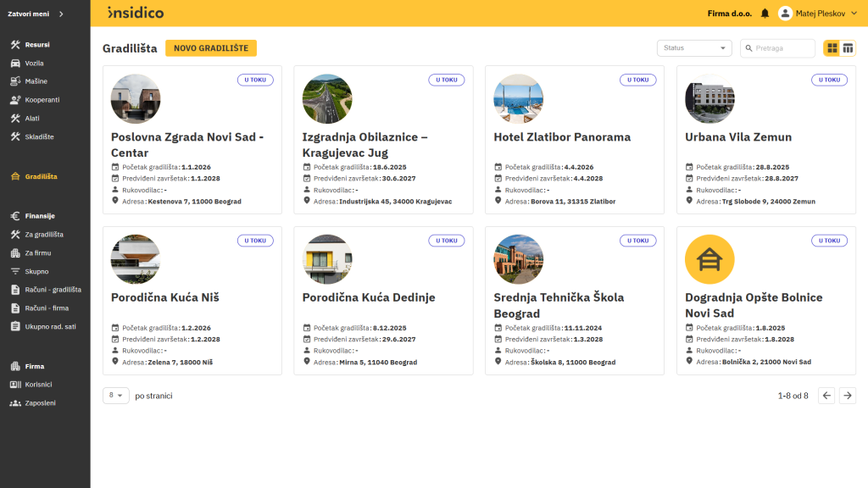Click the Skladište sidebar icon
The image size is (868, 488).
point(15,136)
